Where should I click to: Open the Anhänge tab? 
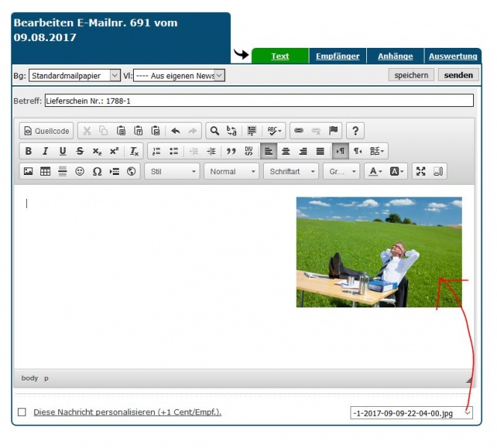pyautogui.click(x=395, y=56)
